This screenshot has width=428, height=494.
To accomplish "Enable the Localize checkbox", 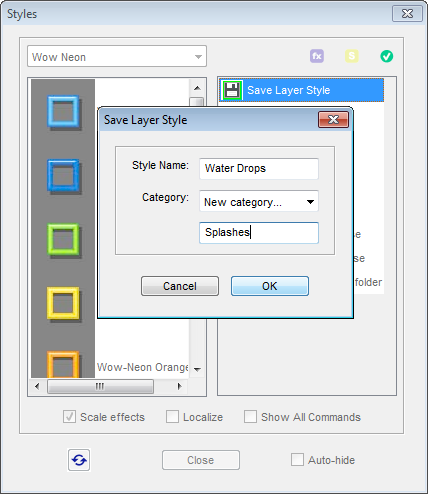I will pyautogui.click(x=172, y=417).
